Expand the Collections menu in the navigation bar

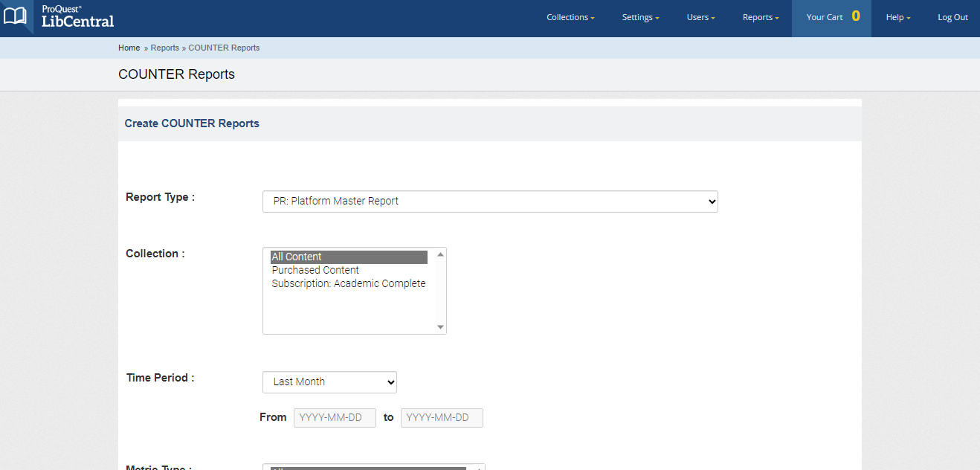pyautogui.click(x=570, y=16)
